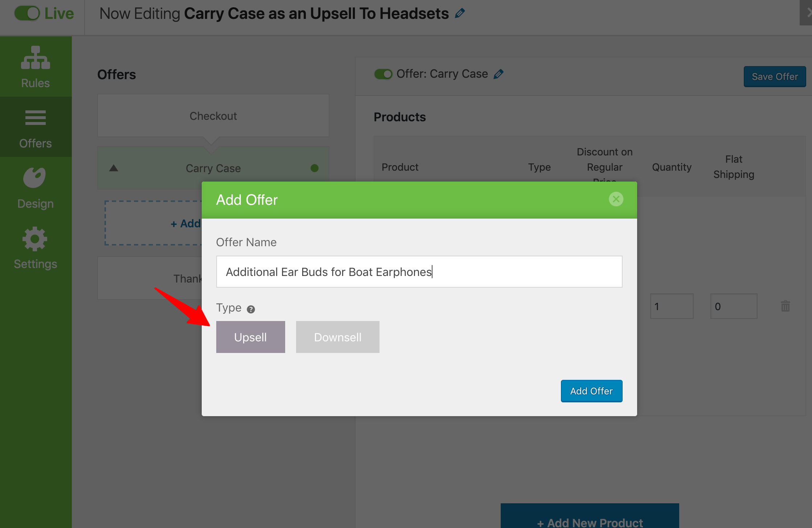Toggle the Live funnel switch

point(27,13)
